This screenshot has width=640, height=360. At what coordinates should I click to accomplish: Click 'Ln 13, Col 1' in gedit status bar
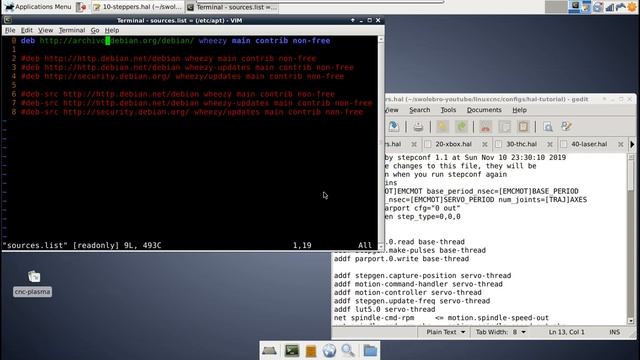point(566,332)
